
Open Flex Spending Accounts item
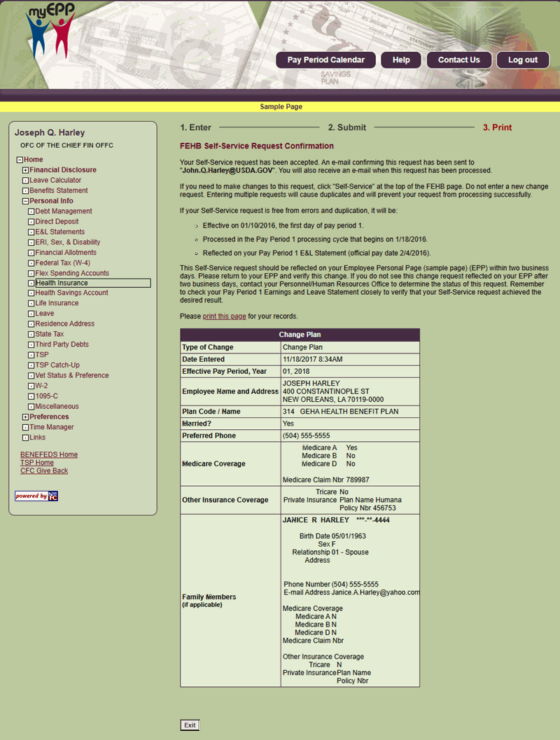[x=72, y=273]
